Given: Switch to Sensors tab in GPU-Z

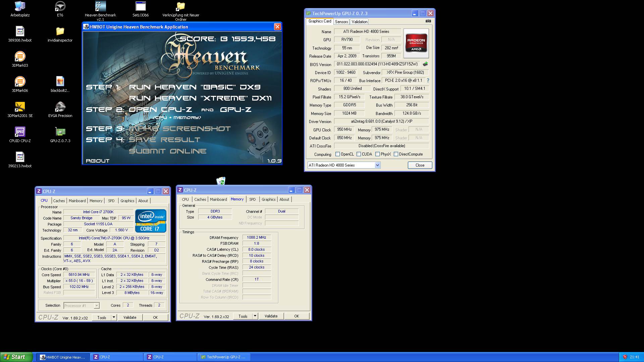Looking at the screenshot, I should coord(341,22).
